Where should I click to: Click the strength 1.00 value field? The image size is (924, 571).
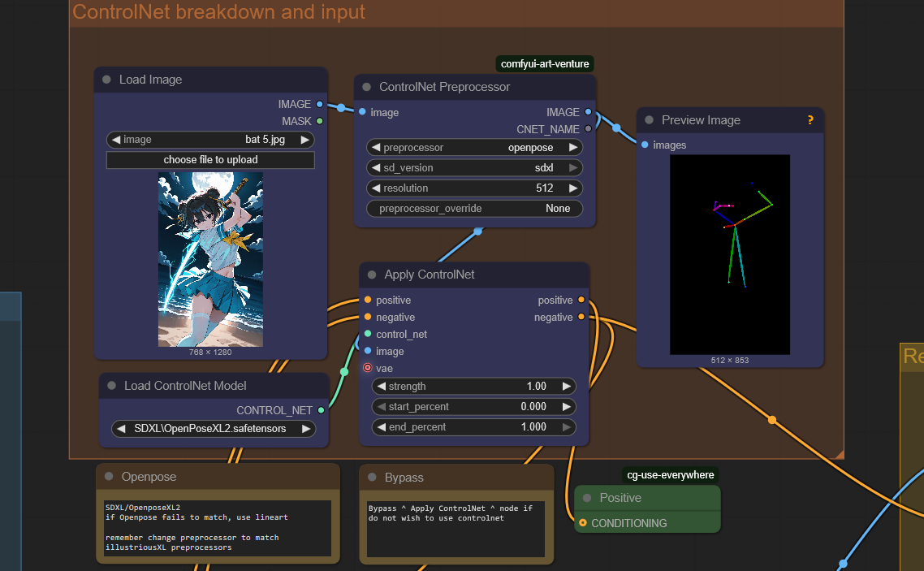(x=474, y=386)
